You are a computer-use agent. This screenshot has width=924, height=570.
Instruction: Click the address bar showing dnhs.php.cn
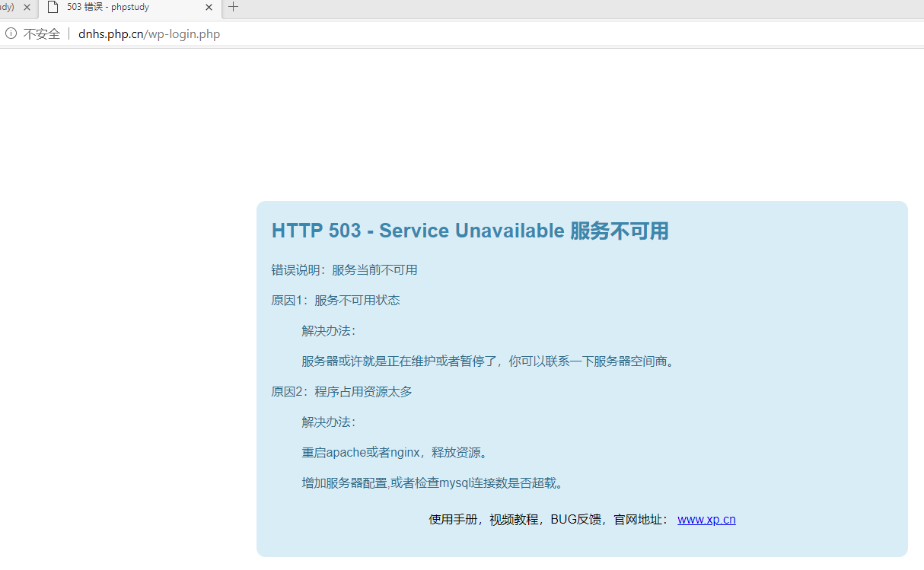point(111,33)
